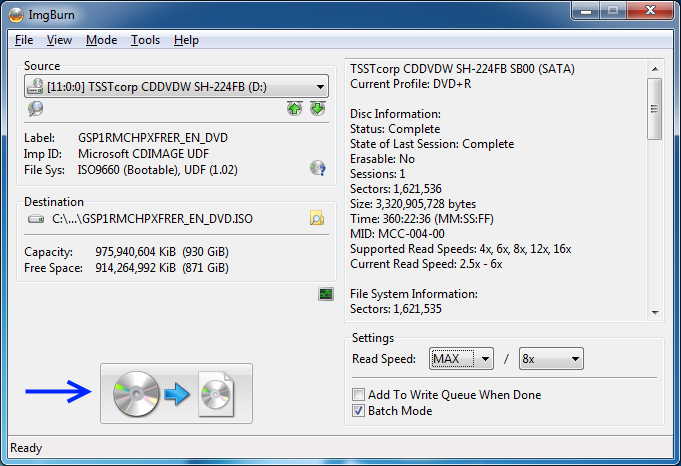This screenshot has width=681, height=466.
Task: Click the Ready status bar text
Action: coord(26,448)
